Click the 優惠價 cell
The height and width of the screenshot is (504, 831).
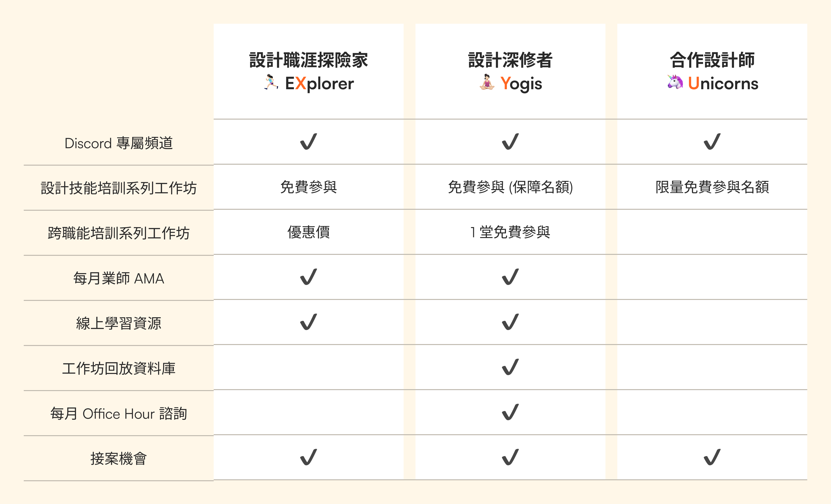pos(308,232)
